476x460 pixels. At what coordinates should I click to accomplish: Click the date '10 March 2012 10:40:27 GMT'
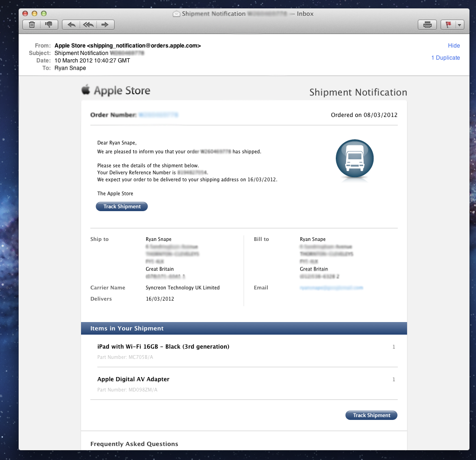click(92, 61)
